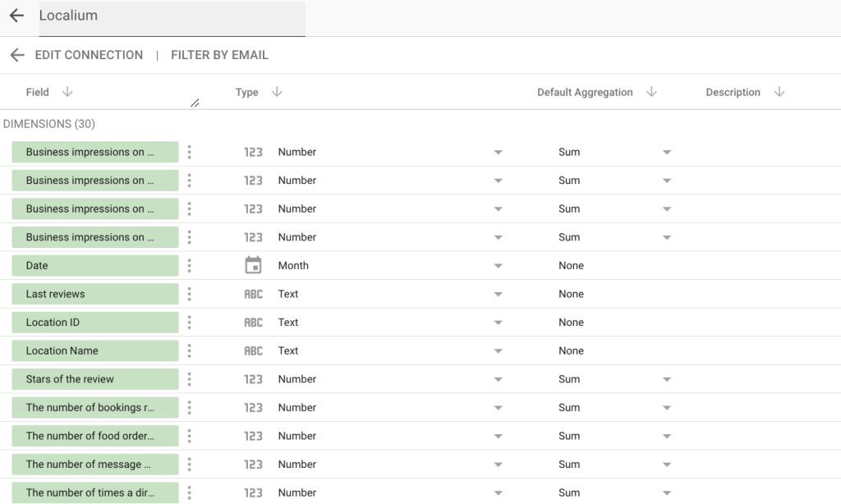Select the Stars of the review field chip
The width and height of the screenshot is (841, 504).
tap(95, 379)
